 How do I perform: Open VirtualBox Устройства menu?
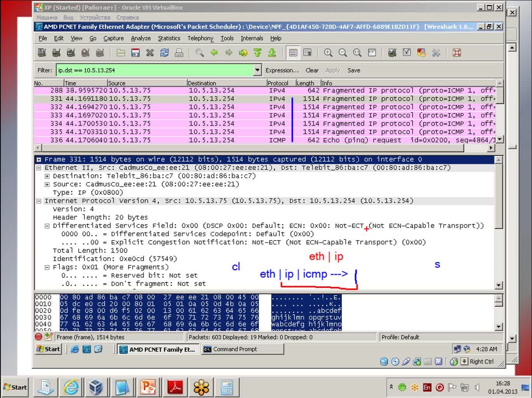(x=95, y=17)
